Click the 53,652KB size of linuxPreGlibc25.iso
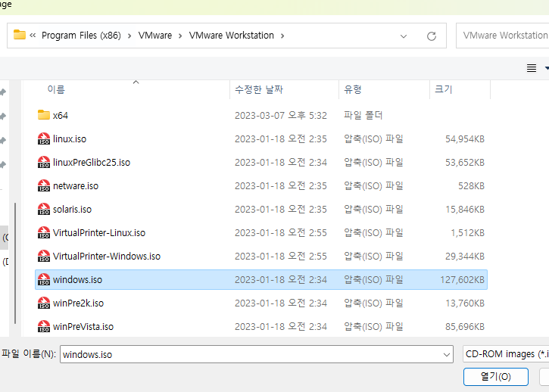549x392 pixels. pos(465,163)
